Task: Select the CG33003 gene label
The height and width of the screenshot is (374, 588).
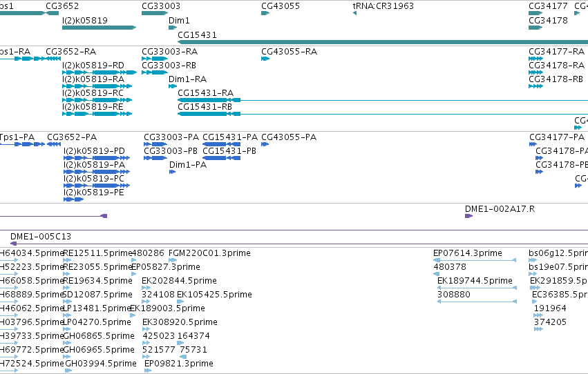Action: 161,6
